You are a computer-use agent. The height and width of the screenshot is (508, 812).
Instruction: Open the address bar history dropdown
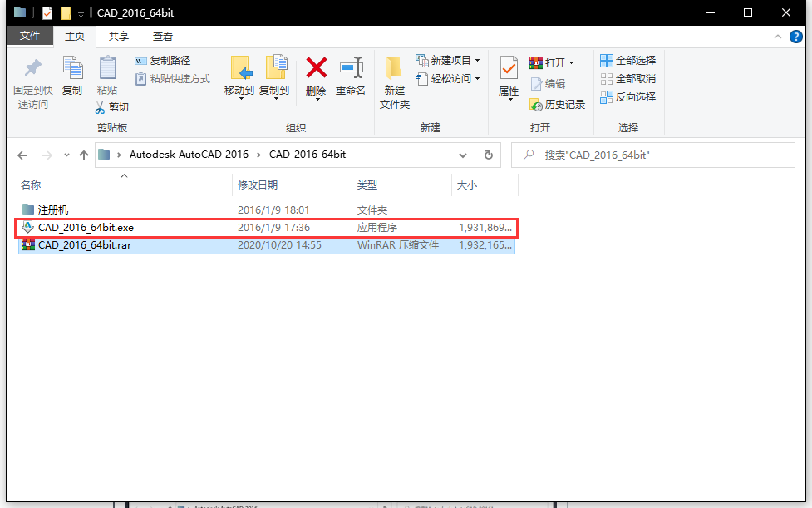463,155
